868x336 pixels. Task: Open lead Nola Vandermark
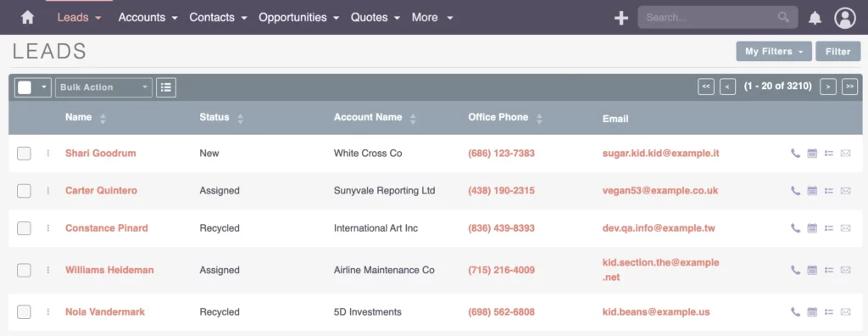click(x=105, y=311)
